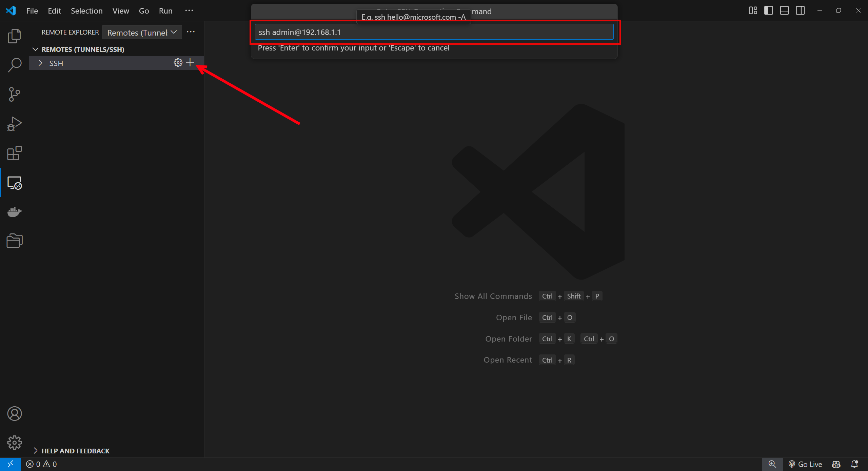Add a new SSH remote with plus icon

click(190, 62)
